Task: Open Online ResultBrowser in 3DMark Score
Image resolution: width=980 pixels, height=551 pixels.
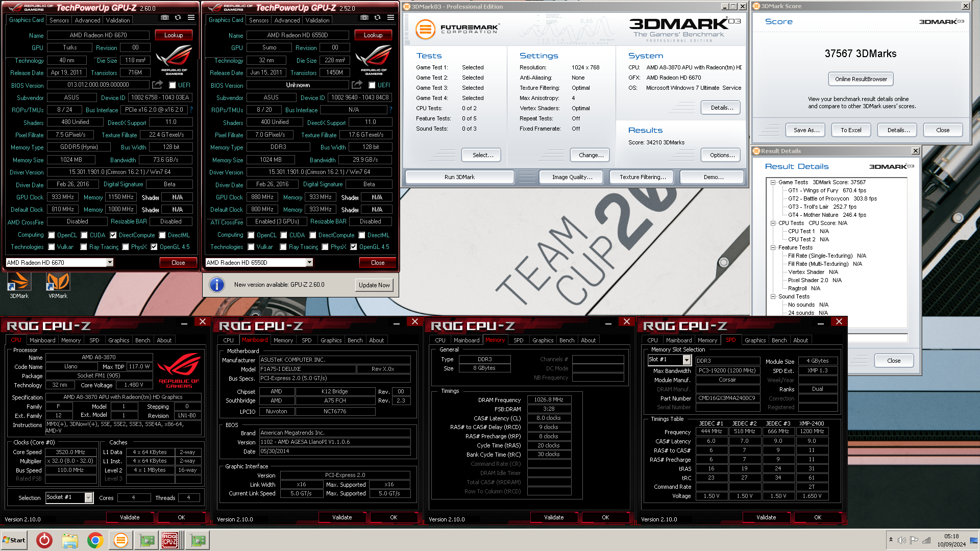Action: click(x=861, y=79)
